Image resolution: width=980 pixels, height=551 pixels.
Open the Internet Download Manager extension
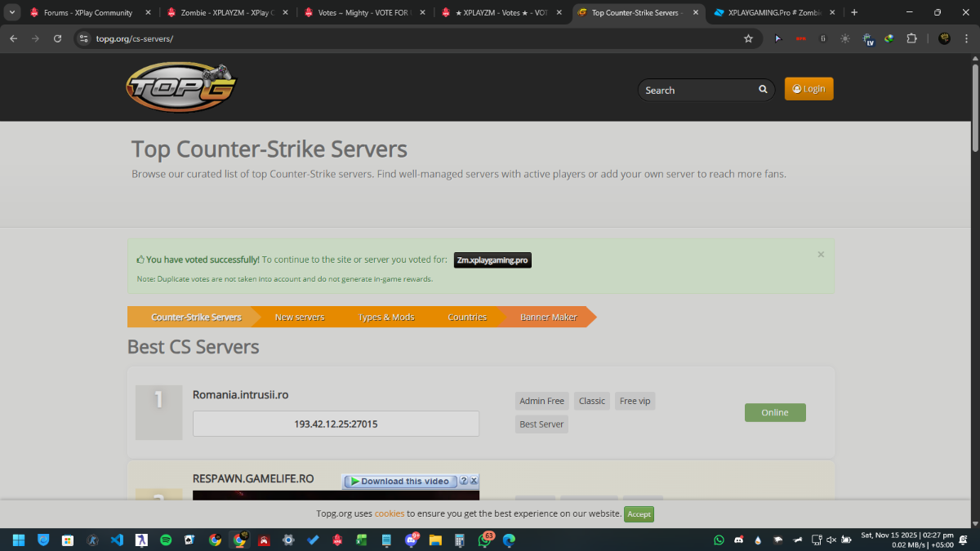pyautogui.click(x=889, y=38)
